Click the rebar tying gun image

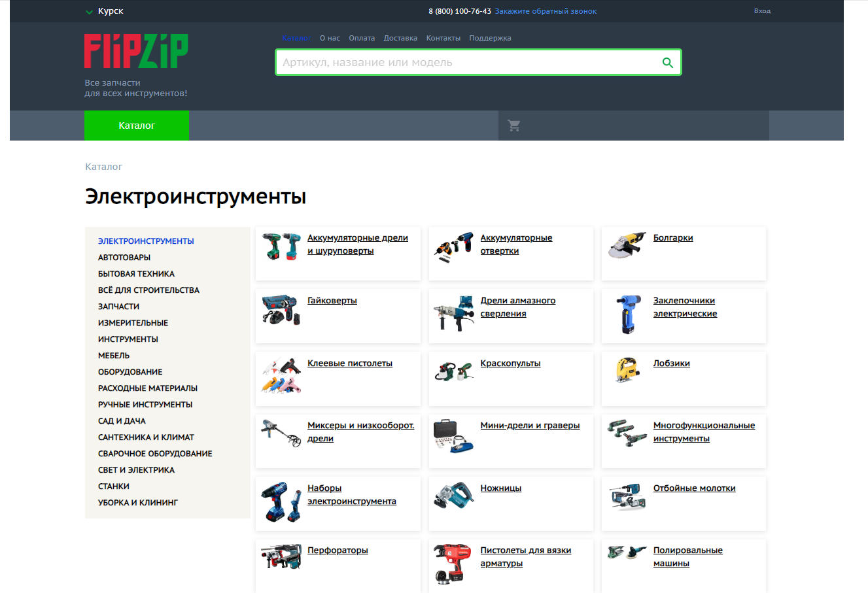pos(451,564)
